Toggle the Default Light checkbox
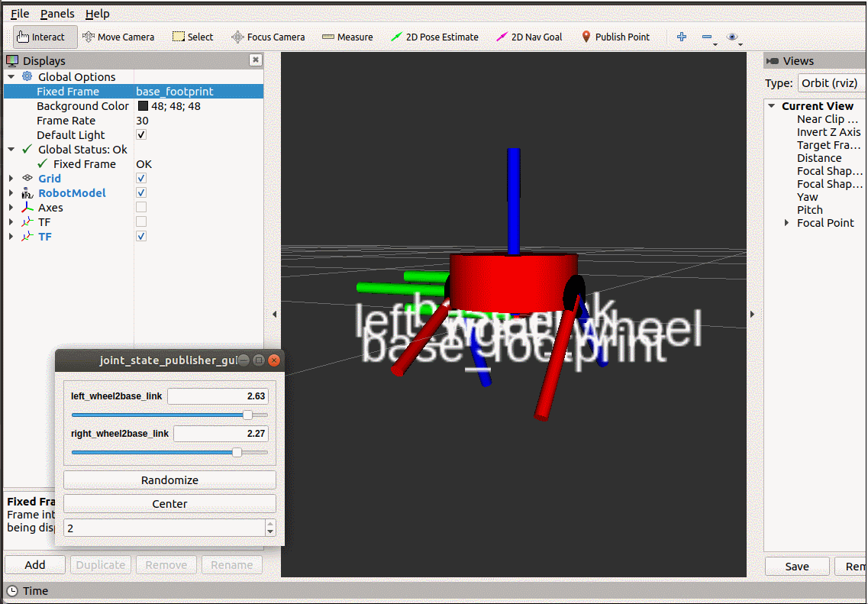 [141, 134]
